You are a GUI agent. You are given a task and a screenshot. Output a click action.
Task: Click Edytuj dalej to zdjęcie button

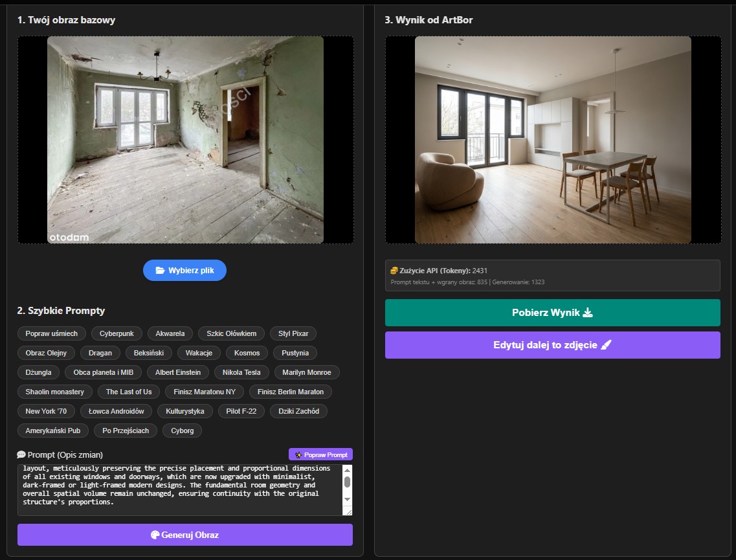(x=552, y=345)
